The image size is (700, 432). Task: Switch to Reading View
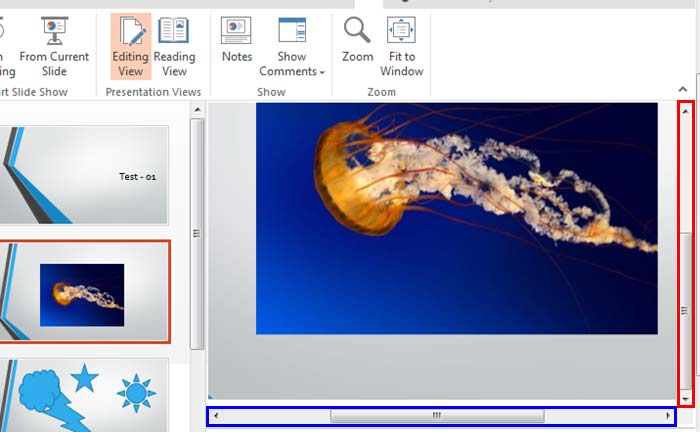174,46
